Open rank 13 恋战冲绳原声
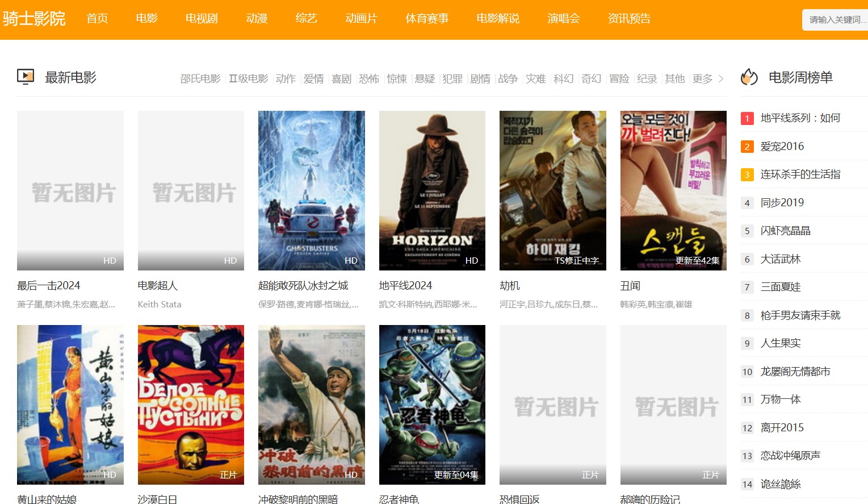The image size is (868, 504). 790,455
